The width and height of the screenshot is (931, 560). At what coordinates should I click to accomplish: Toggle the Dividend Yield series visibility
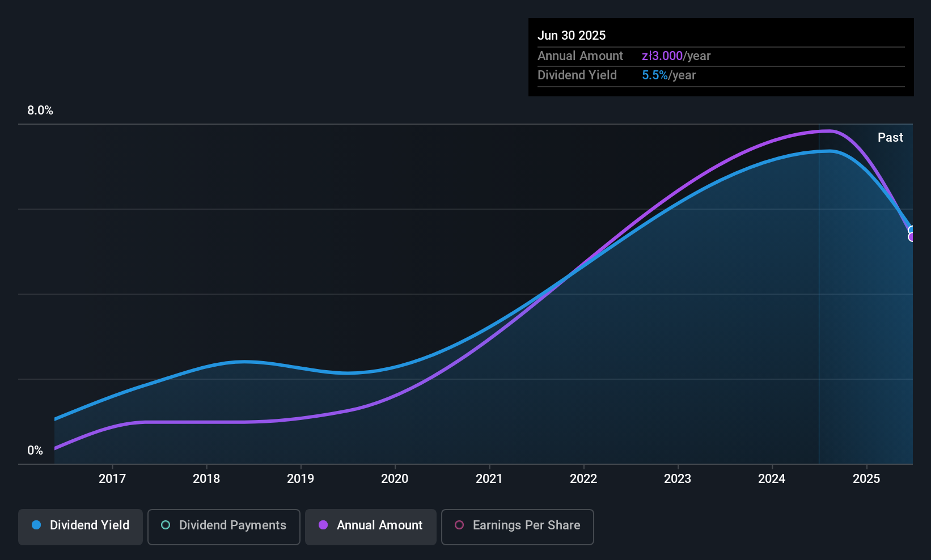pos(80,527)
